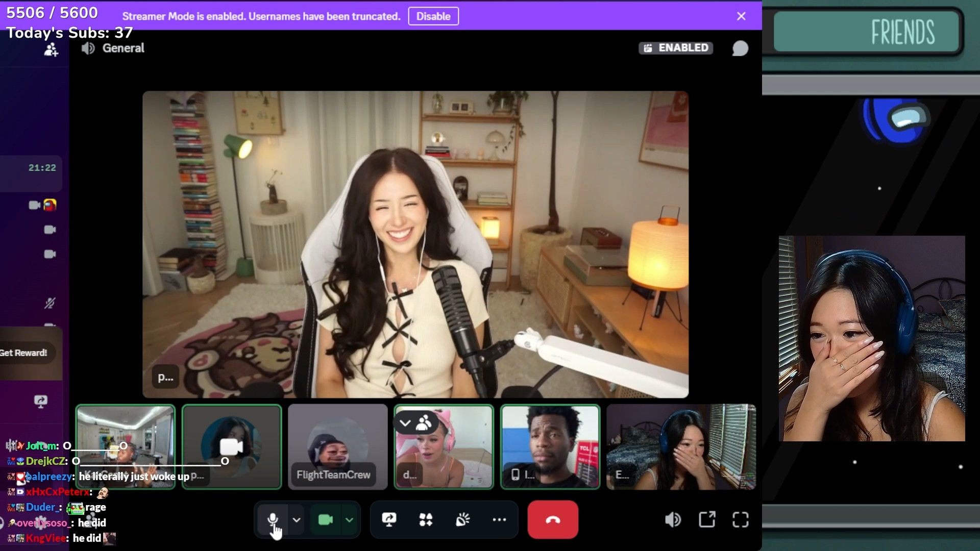Open the soundboard icon

click(x=462, y=520)
